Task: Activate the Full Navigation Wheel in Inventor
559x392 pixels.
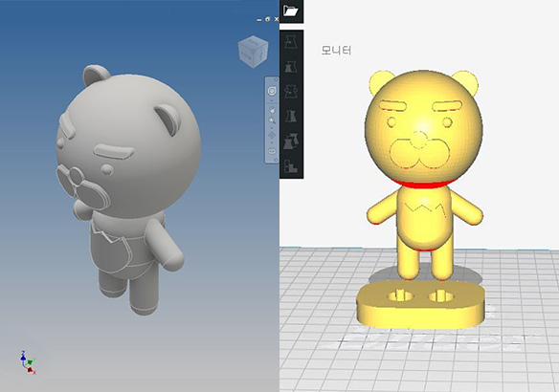Action: click(272, 91)
